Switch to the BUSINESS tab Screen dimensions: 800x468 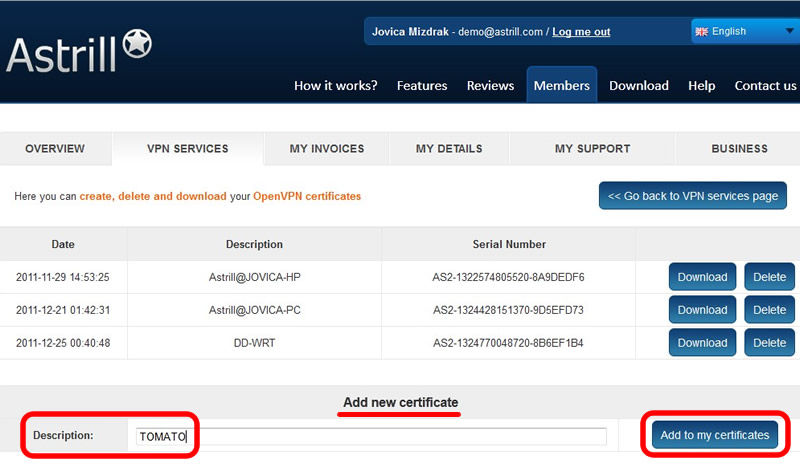pyautogui.click(x=739, y=149)
